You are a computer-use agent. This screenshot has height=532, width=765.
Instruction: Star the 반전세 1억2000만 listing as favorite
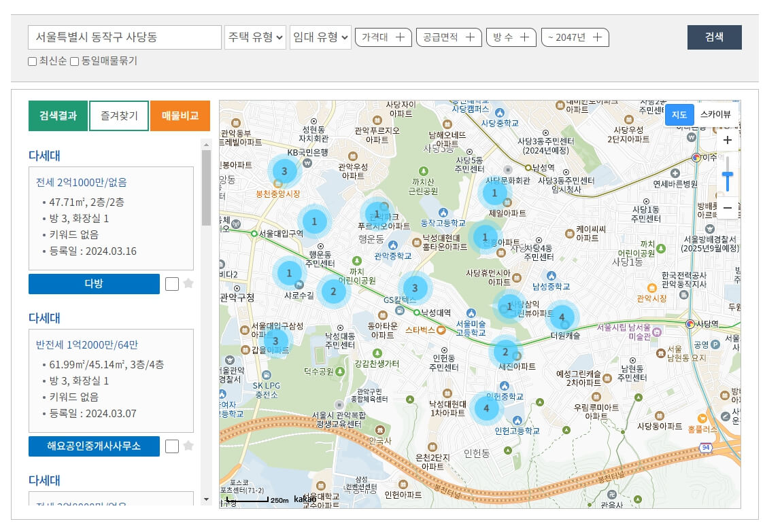tap(188, 446)
